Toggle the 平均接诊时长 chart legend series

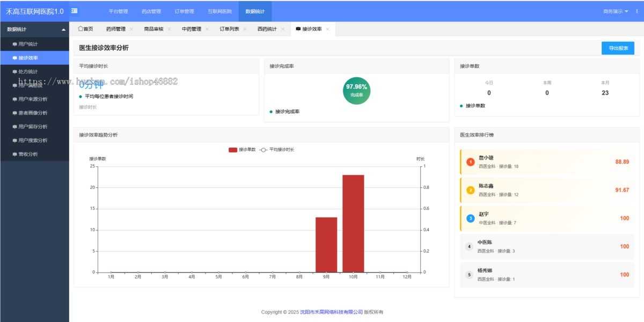[x=277, y=150]
